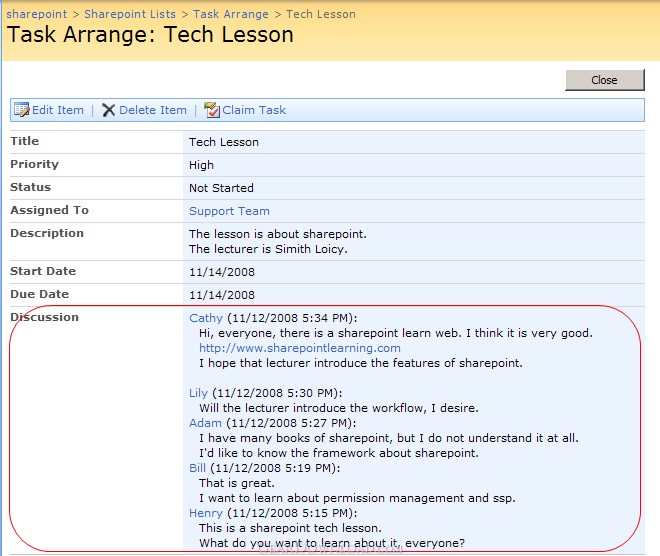Click Bill's comment 'That is great.'

click(x=237, y=483)
